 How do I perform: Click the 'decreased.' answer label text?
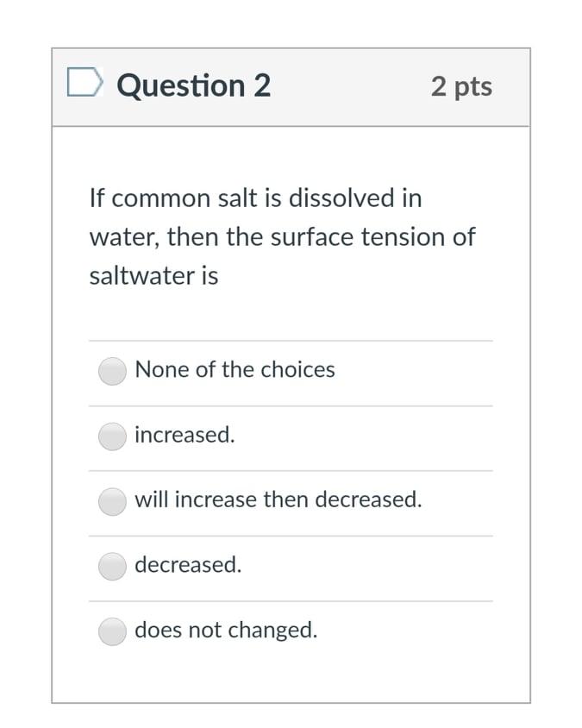[x=188, y=565]
